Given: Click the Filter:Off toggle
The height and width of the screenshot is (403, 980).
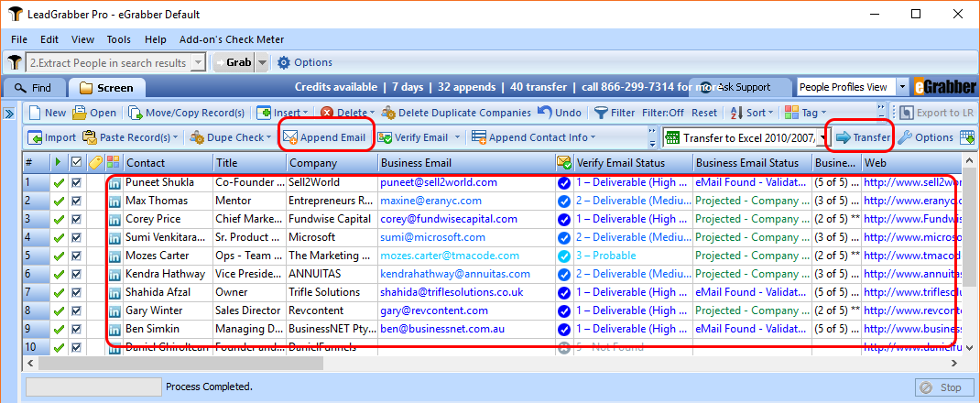Looking at the screenshot, I should click(x=662, y=113).
